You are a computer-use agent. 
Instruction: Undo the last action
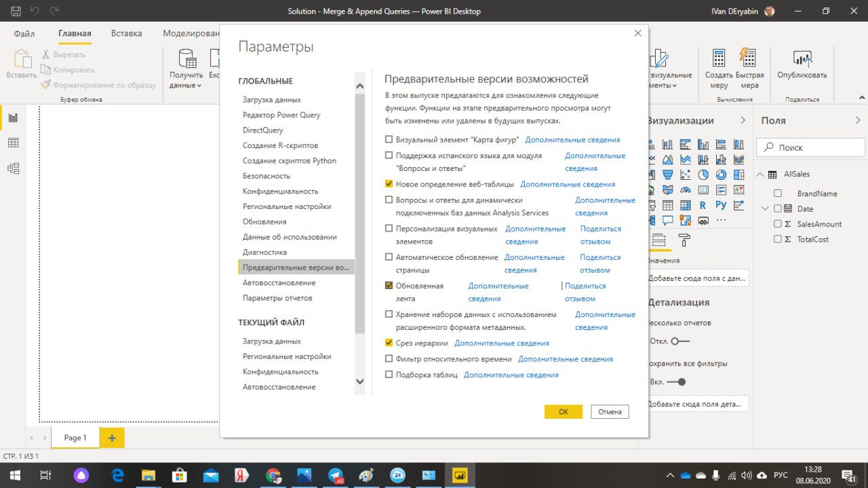point(35,11)
